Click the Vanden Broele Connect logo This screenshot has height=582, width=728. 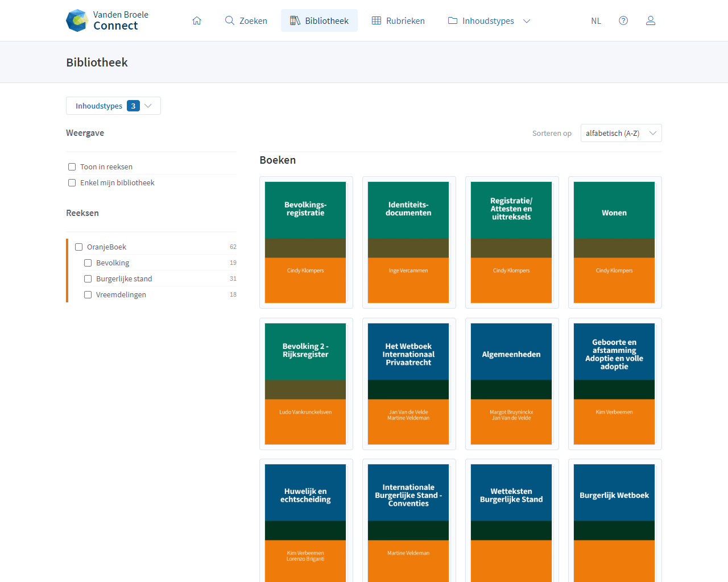click(x=107, y=20)
